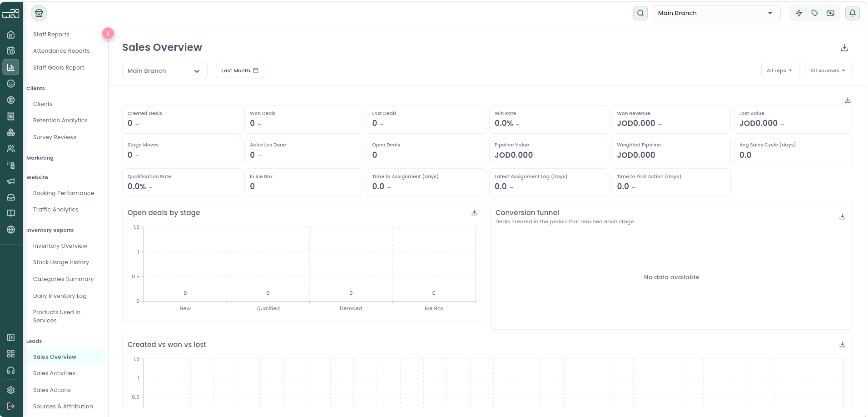Viewport: 868px width, 417px height.
Task: Open Staff Goals Report
Action: tap(59, 68)
